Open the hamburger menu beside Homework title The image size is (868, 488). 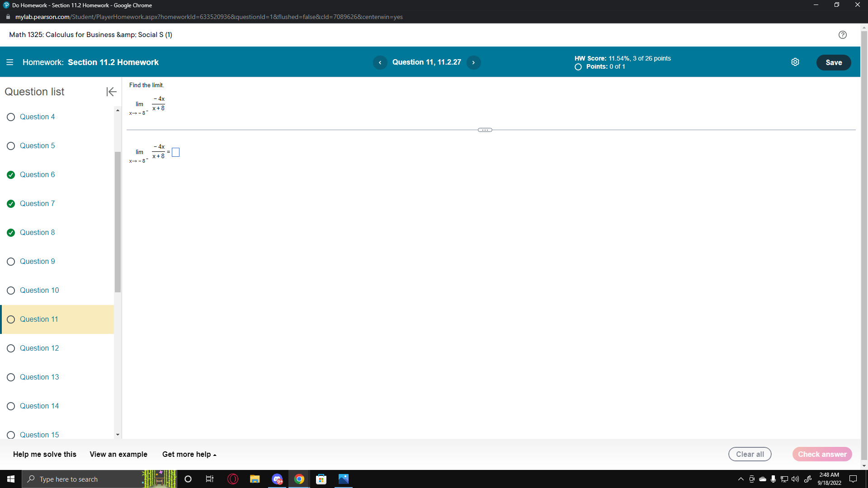click(x=9, y=62)
